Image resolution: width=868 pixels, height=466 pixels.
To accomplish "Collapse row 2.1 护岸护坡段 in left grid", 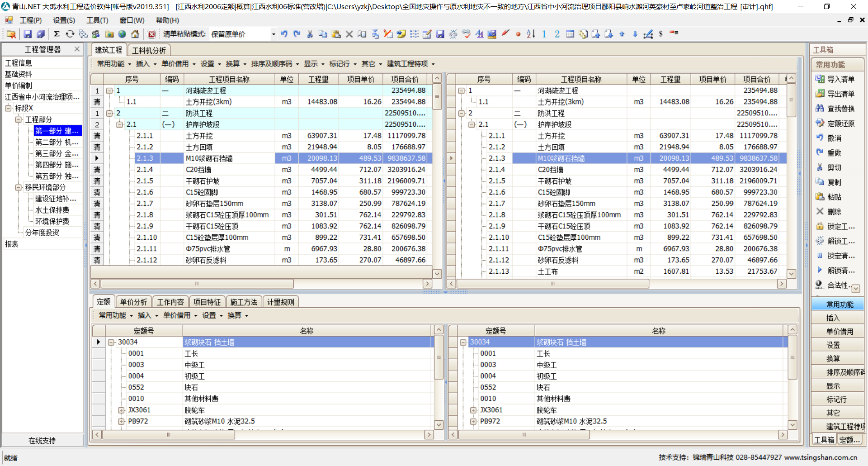I will (119, 124).
